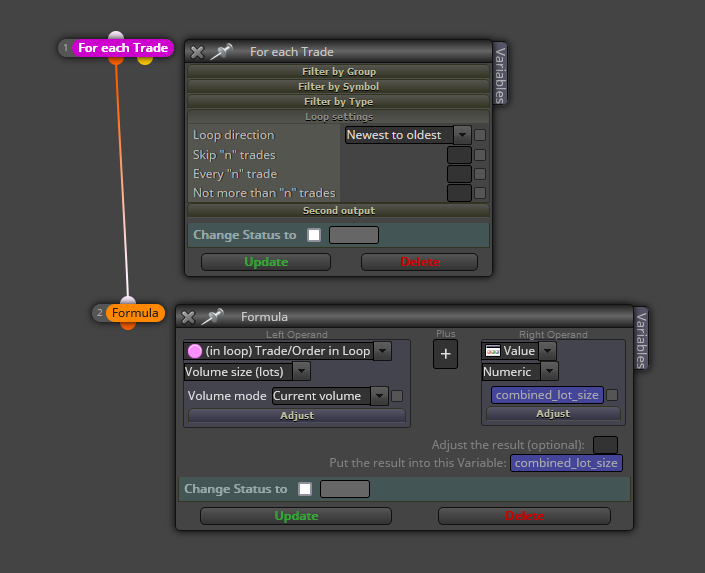This screenshot has height=573, width=705.
Task: Click status field in For each Trade panel
Action: pyautogui.click(x=354, y=235)
